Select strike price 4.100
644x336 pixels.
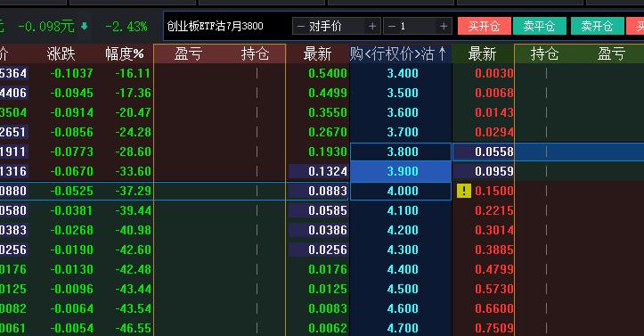click(403, 210)
